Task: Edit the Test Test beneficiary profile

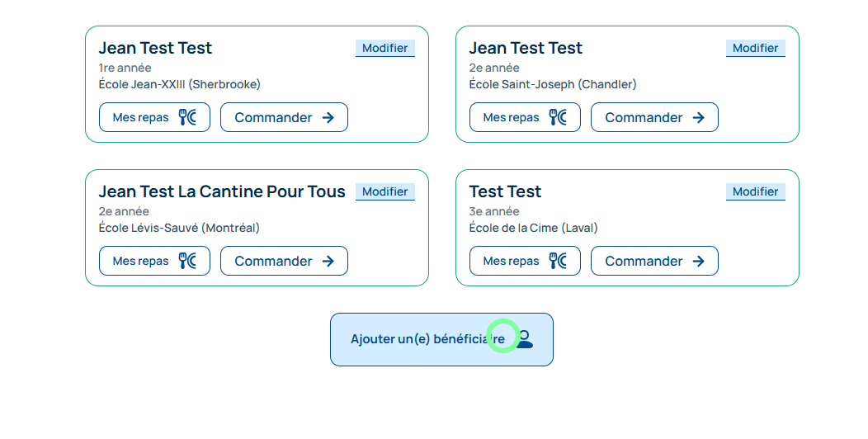Action: (x=755, y=191)
